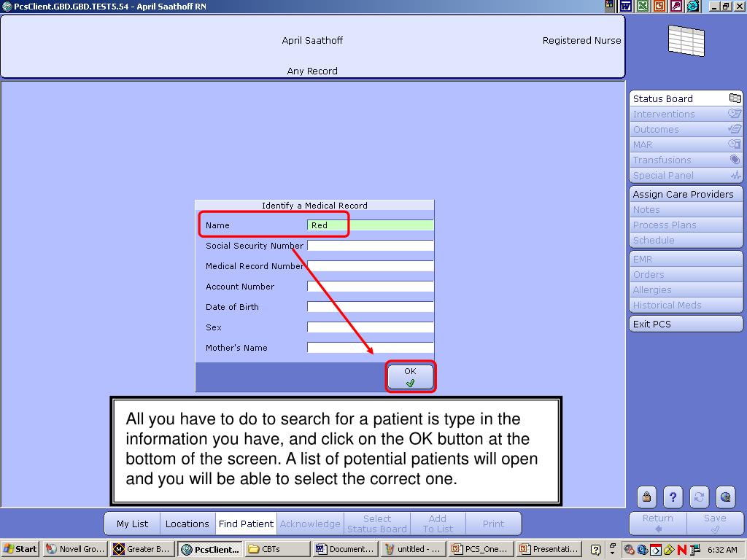Click the network computers tray icon

(695, 550)
